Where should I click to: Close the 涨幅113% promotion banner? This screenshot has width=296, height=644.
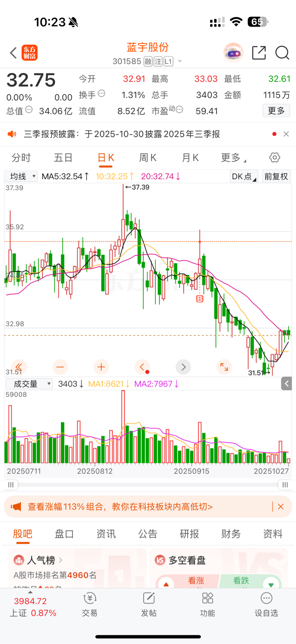tap(281, 507)
